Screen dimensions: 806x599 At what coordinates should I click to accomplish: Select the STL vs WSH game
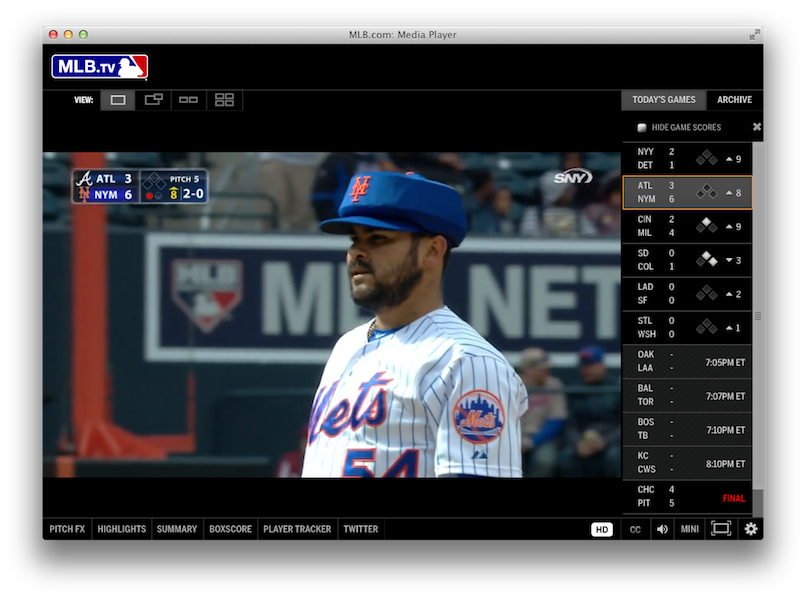click(687, 328)
